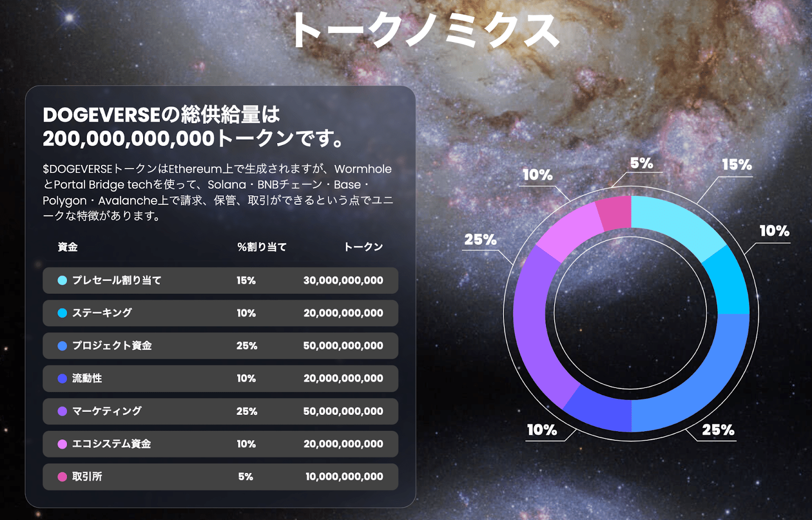Click the 15% label at chart top right
The height and width of the screenshot is (520, 812).
tap(737, 165)
